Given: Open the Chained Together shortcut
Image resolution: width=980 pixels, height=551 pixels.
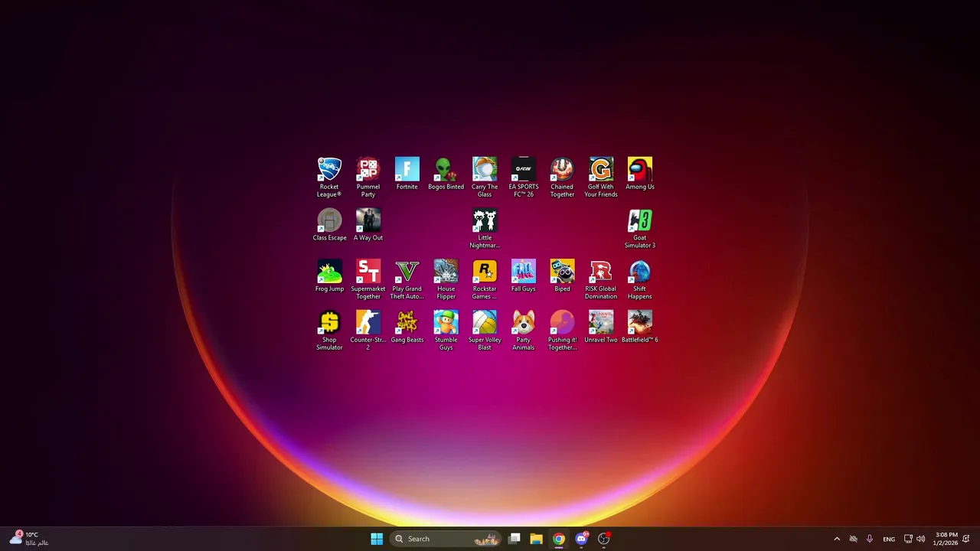Looking at the screenshot, I should pyautogui.click(x=562, y=177).
